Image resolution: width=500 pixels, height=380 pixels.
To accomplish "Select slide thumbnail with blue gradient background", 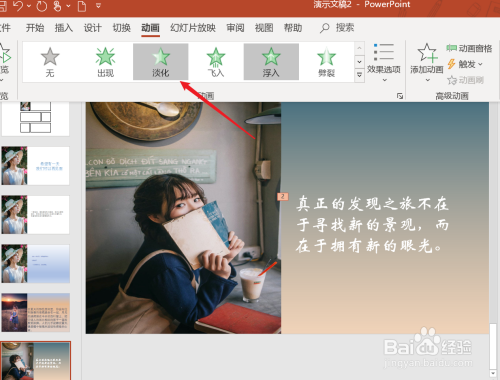I will 36,264.
